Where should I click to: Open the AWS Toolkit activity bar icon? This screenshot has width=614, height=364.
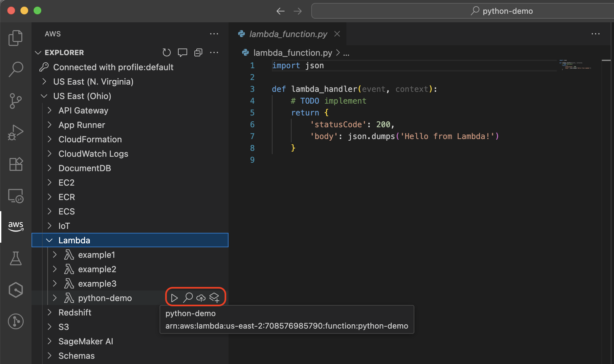[x=15, y=226]
